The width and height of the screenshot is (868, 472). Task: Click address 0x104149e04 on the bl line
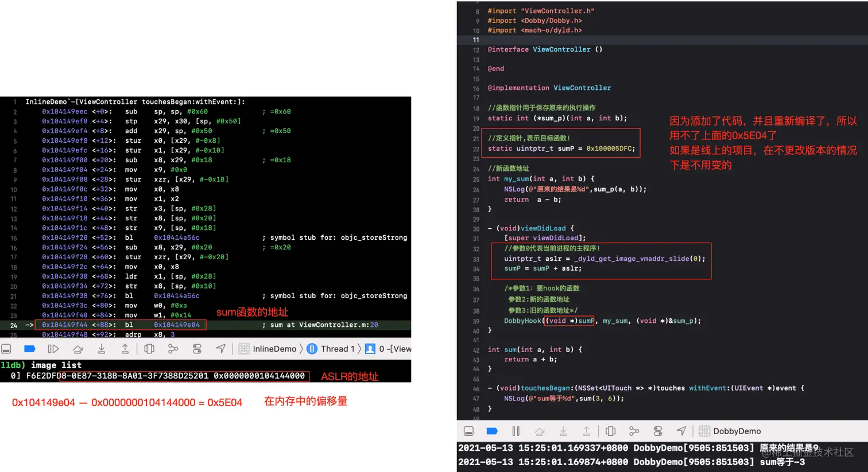coord(177,325)
